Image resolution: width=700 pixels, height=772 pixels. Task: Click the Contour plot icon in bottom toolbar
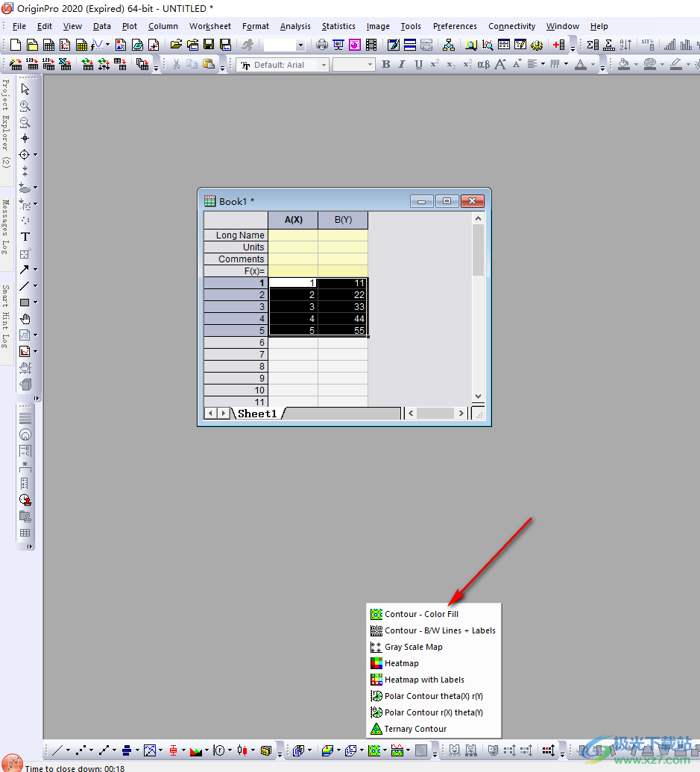click(374, 750)
